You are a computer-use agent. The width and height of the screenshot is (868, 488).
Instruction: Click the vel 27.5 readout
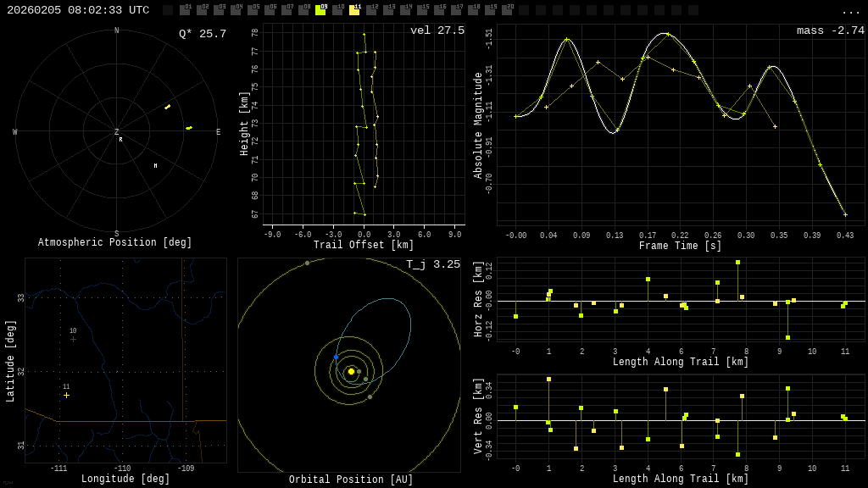437,30
